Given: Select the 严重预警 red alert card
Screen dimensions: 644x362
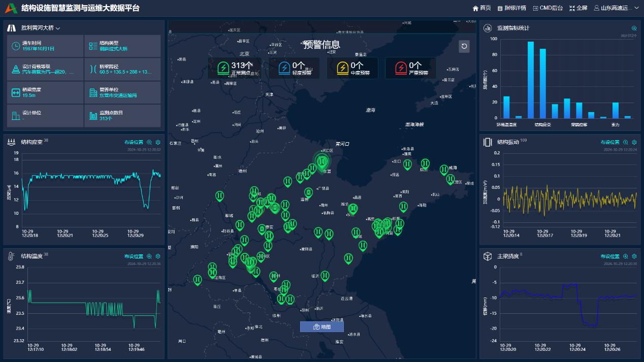Looking at the screenshot, I should [x=410, y=68].
